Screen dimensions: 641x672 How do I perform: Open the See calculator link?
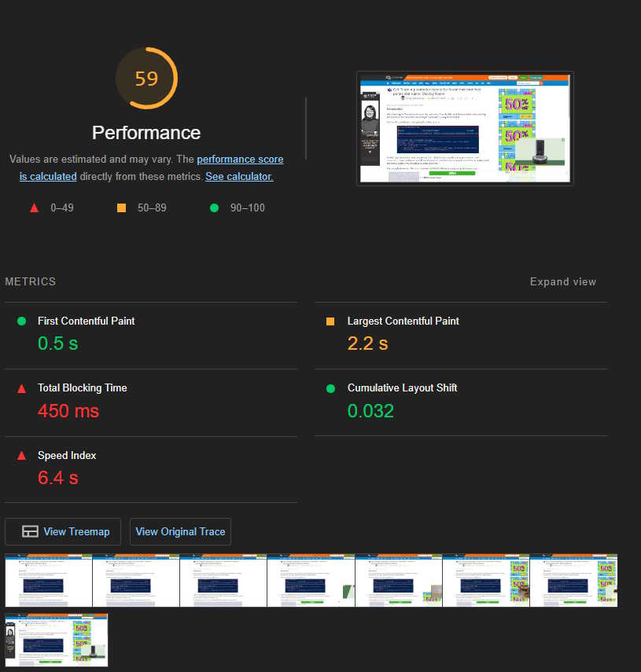(239, 176)
